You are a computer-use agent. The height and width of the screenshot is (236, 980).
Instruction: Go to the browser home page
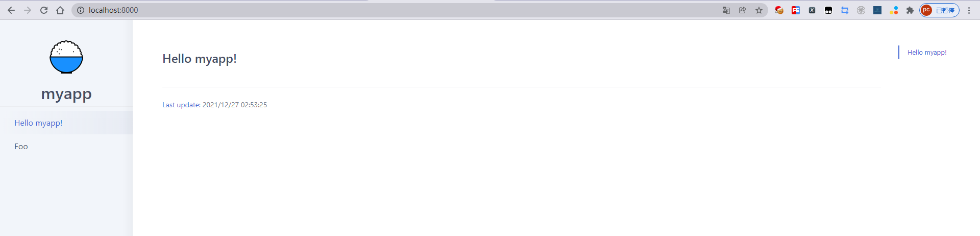coord(60,10)
